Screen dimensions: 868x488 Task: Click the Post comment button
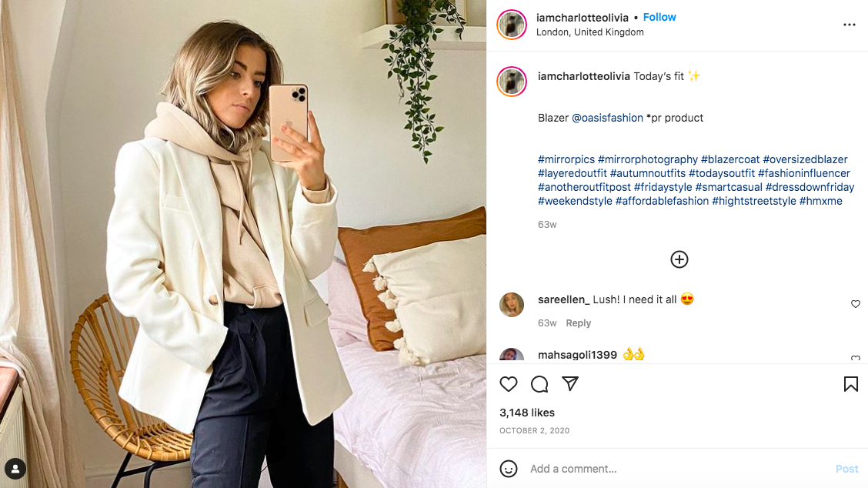click(846, 469)
